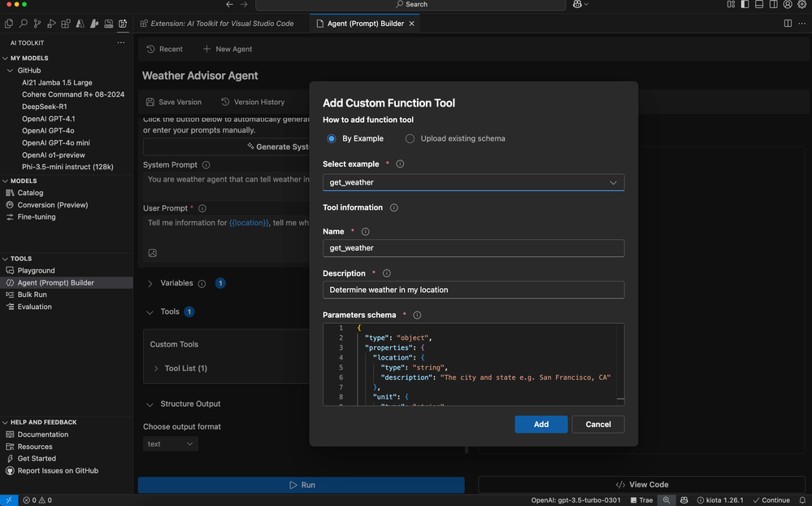Toggle primary side bar layout icon
Screen dimensions: 812x506
pyautogui.click(x=745, y=4)
